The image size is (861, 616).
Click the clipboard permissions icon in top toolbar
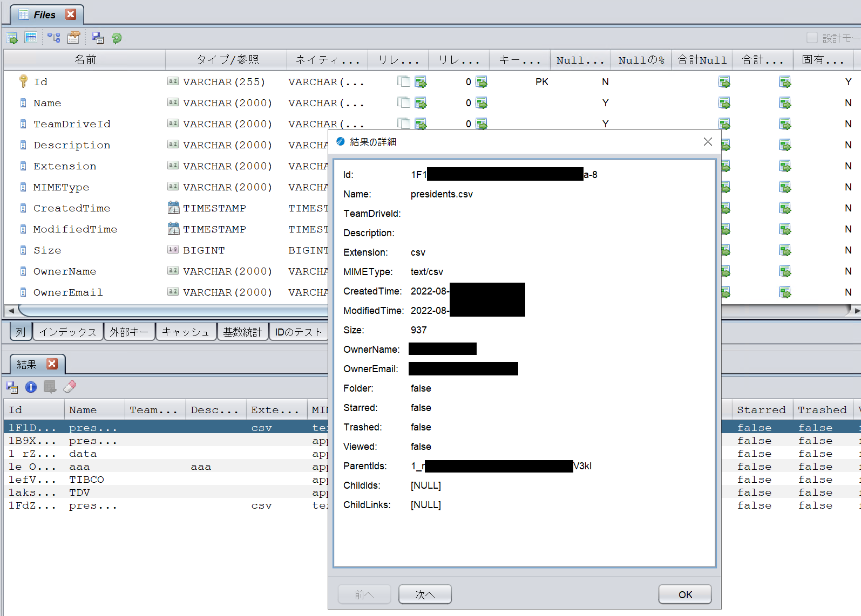[x=73, y=38]
